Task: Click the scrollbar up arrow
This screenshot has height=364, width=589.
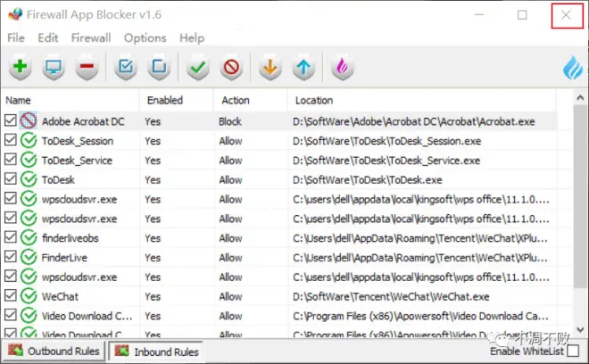Action: (x=580, y=97)
